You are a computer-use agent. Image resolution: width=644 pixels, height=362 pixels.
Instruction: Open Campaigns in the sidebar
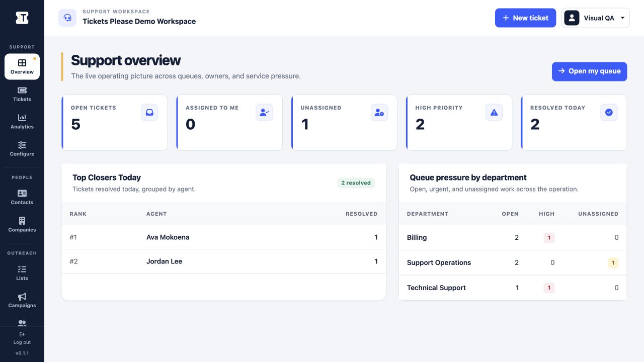pyautogui.click(x=22, y=300)
